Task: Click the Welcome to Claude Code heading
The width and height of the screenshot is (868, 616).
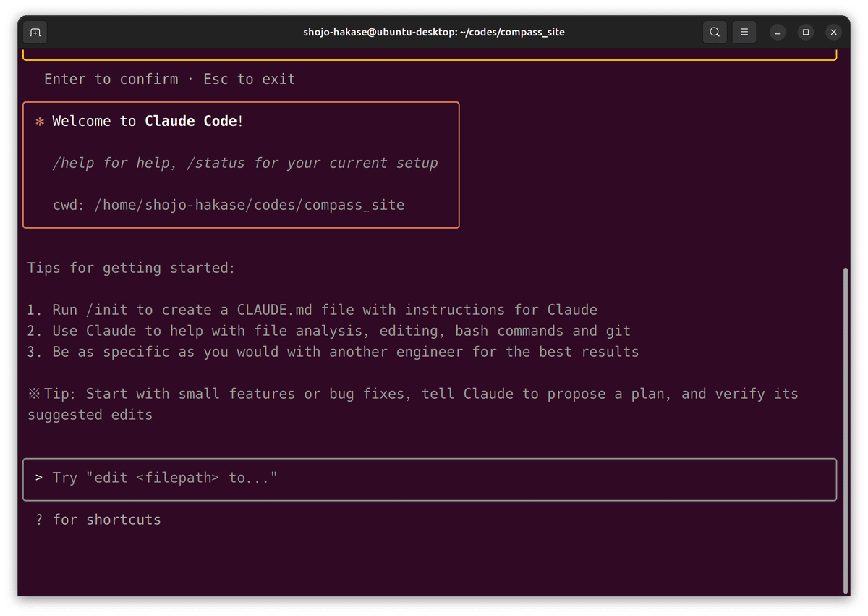Action: (147, 121)
